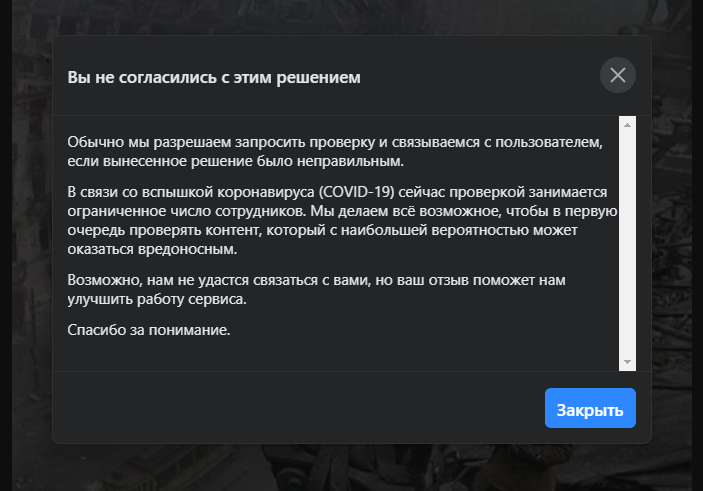The image size is (703, 491).
Task: Close the dialog with the X icon
Action: coord(617,75)
